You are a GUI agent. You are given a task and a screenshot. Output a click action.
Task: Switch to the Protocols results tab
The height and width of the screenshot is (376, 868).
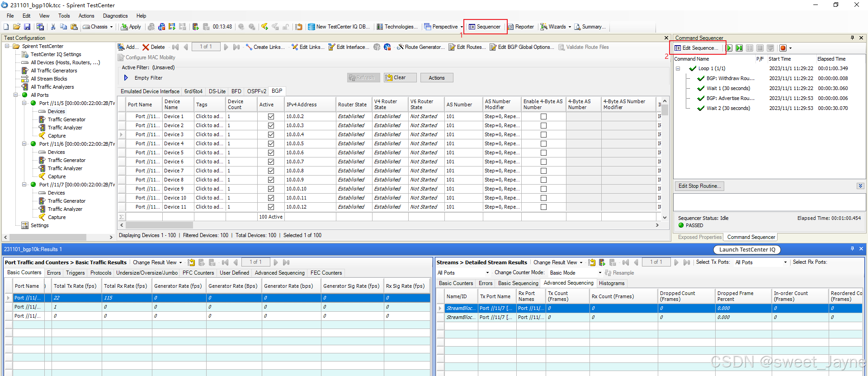click(x=101, y=273)
